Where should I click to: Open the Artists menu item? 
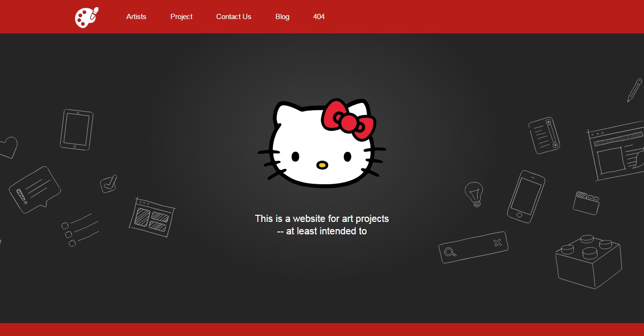[x=136, y=17]
